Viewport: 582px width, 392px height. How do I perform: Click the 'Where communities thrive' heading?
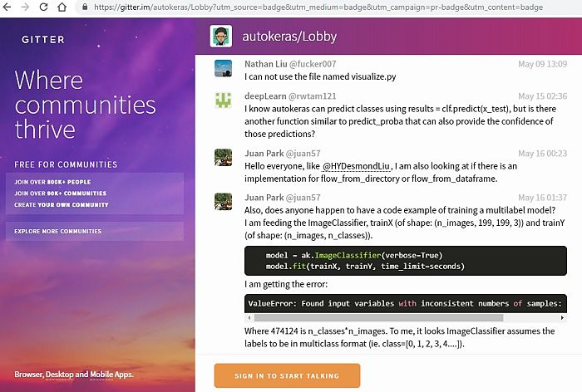[x=85, y=105]
